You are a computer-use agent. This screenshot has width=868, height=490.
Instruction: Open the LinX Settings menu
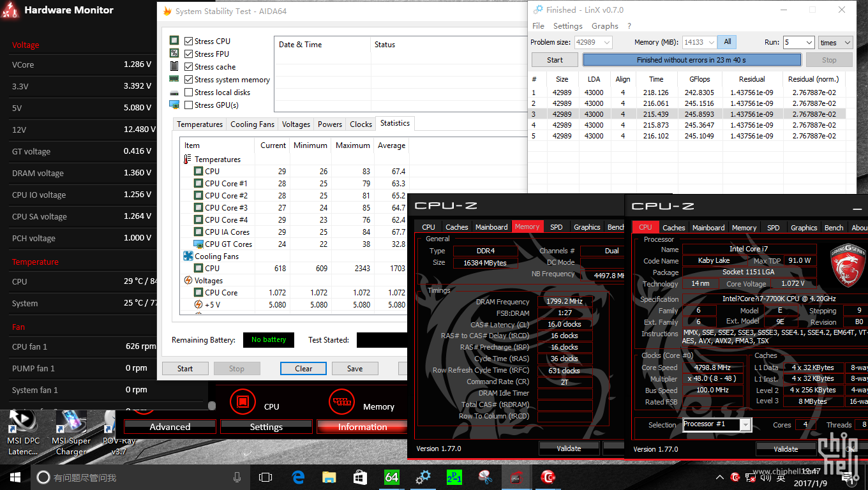[567, 26]
